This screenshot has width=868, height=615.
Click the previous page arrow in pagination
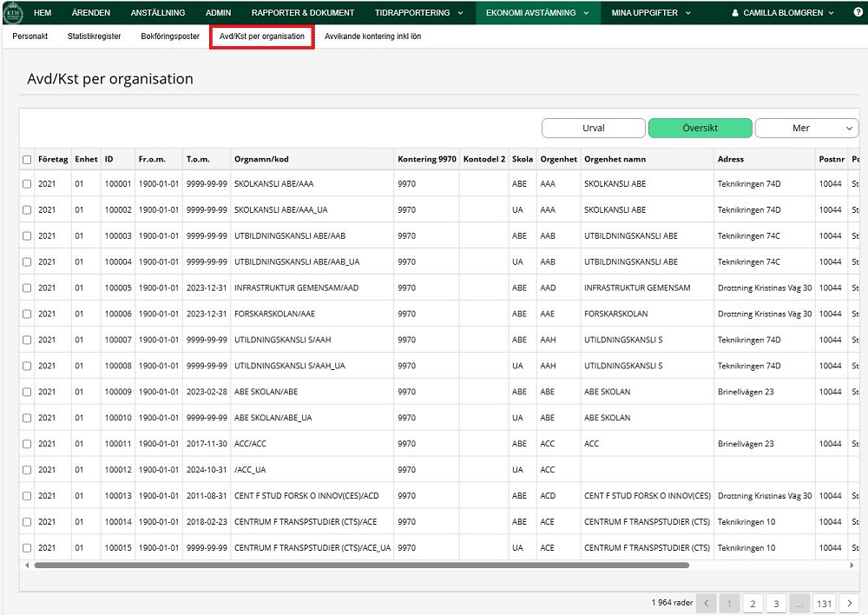(x=707, y=604)
